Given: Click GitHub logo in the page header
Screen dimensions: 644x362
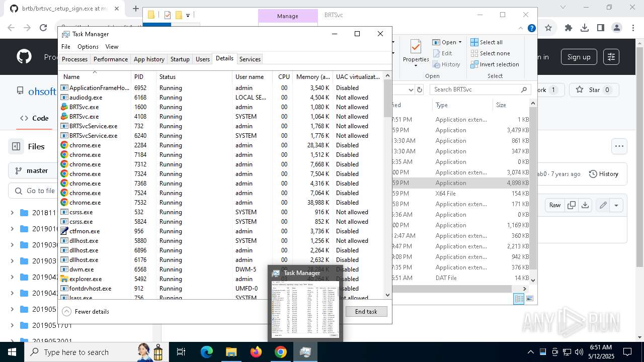Looking at the screenshot, I should [x=24, y=57].
